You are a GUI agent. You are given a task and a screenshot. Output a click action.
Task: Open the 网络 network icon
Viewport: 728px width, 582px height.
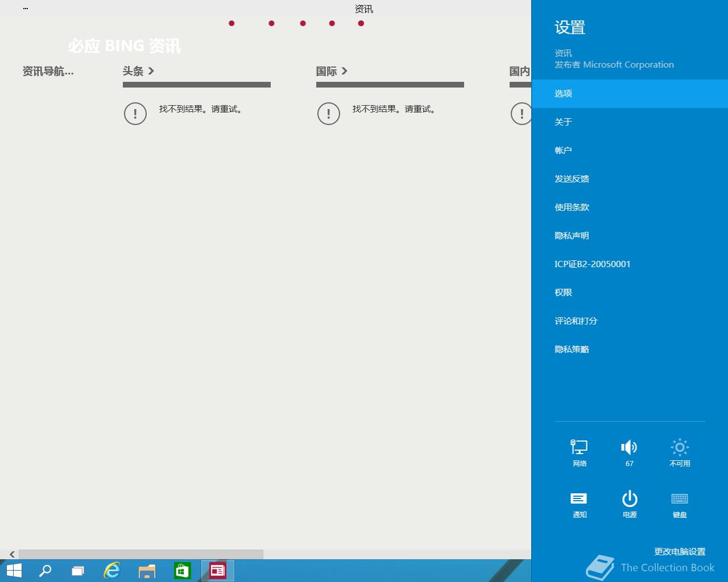pyautogui.click(x=580, y=453)
